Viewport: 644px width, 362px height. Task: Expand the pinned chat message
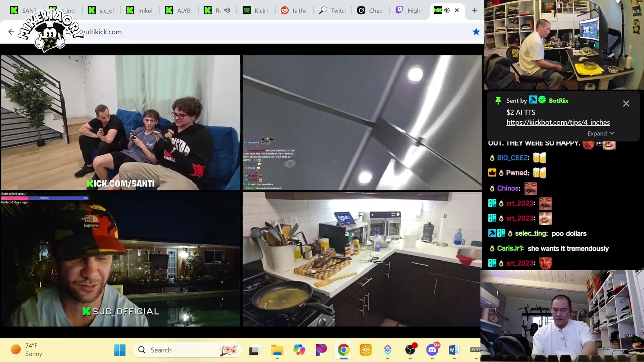pos(601,134)
